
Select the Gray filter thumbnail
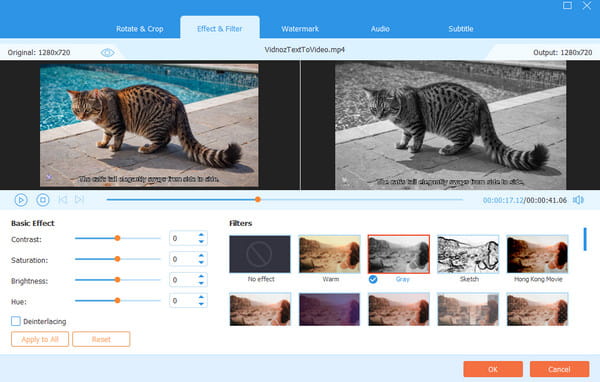click(x=399, y=254)
